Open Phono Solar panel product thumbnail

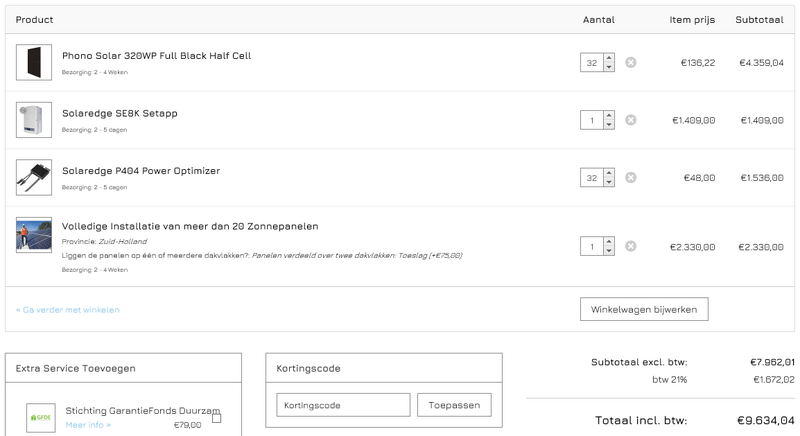(34, 62)
